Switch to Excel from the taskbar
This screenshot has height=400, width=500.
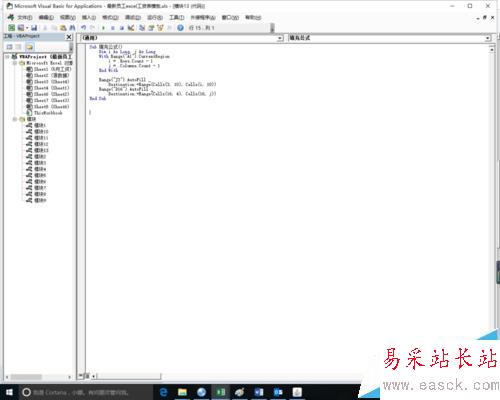(221, 392)
